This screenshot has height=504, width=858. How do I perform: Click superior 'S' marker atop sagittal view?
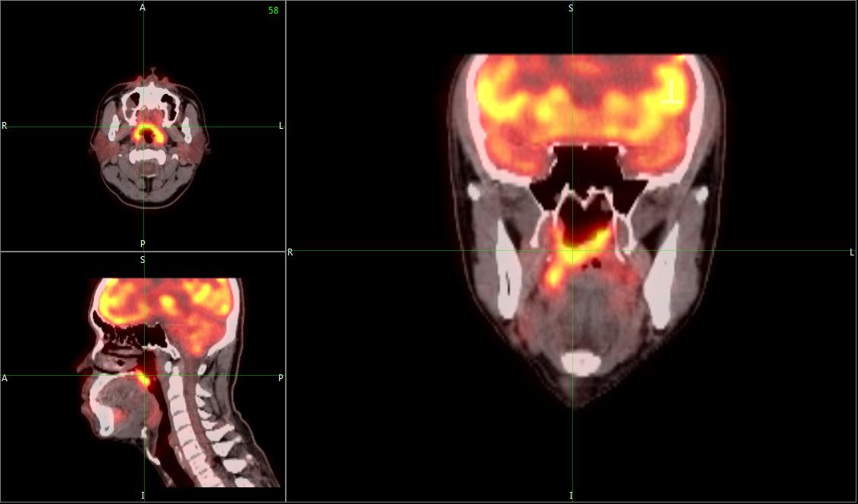(x=142, y=259)
